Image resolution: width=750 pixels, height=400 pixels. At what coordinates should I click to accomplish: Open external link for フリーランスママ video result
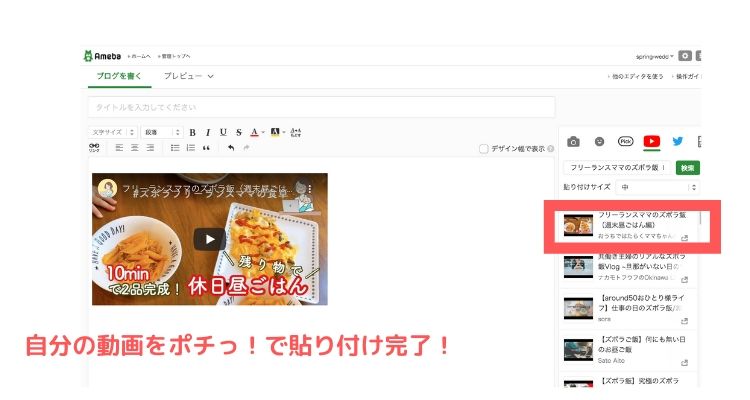coord(684,238)
